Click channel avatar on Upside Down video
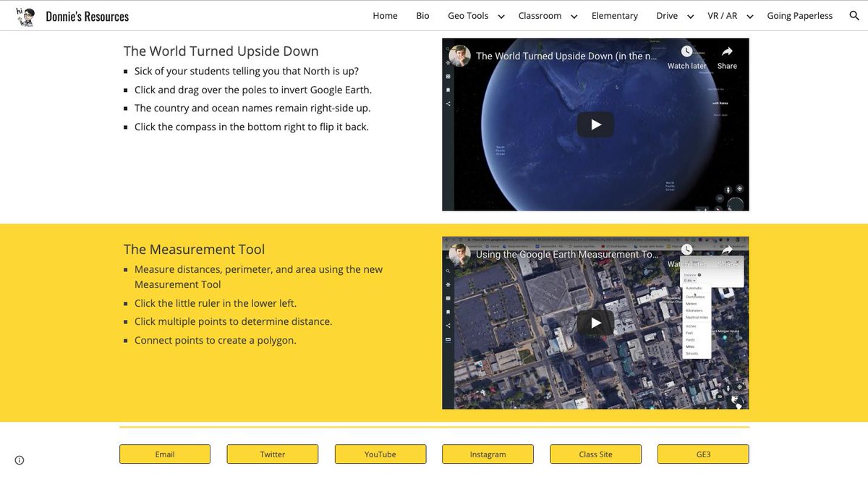This screenshot has width=868, height=479. click(460, 56)
